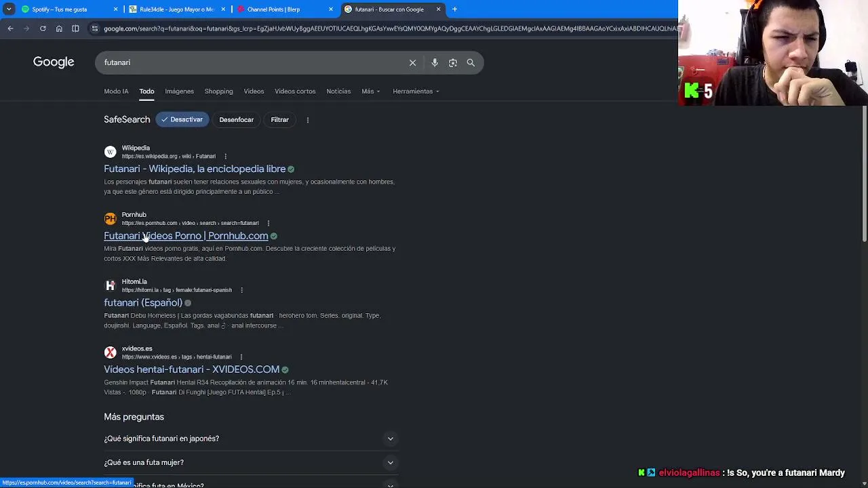The width and height of the screenshot is (868, 488).
Task: Search by image with Google Lens
Action: [x=453, y=62]
